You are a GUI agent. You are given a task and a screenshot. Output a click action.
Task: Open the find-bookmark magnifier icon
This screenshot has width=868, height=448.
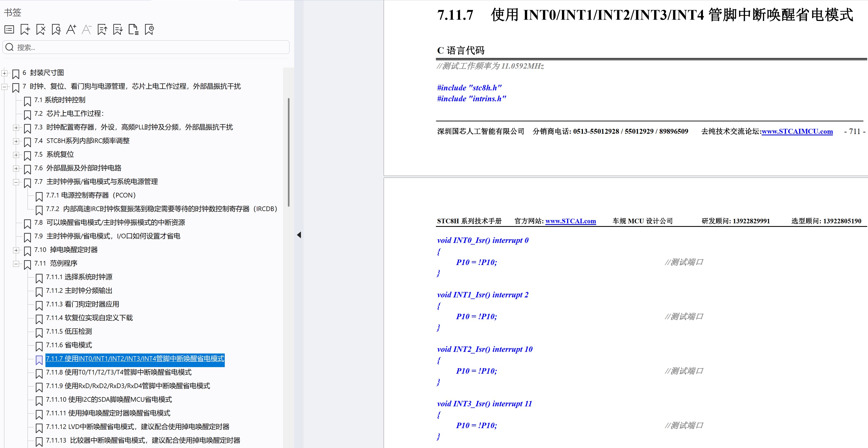56,30
